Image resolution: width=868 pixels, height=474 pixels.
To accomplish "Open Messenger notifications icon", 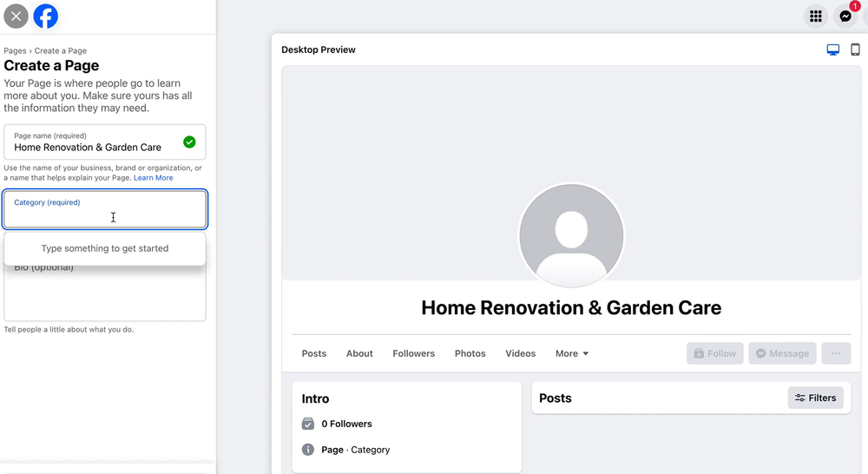I will 845,16.
